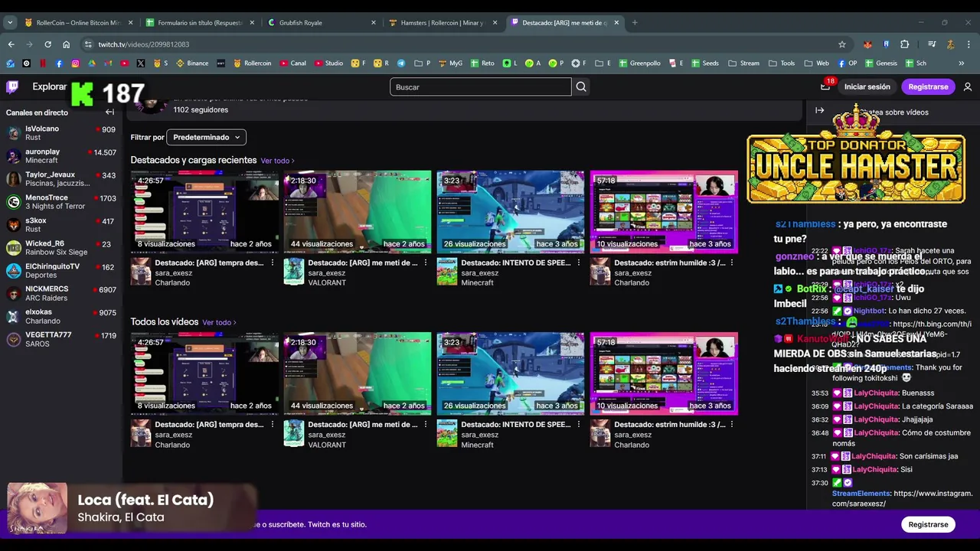The height and width of the screenshot is (551, 980).
Task: Open the Instagram bookmark icon
Action: coord(75,64)
